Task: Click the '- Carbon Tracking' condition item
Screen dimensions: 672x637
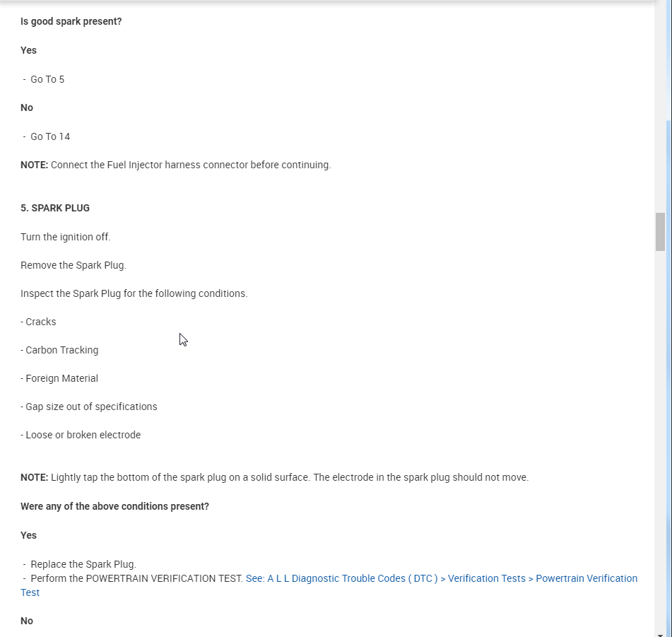Action: point(60,350)
